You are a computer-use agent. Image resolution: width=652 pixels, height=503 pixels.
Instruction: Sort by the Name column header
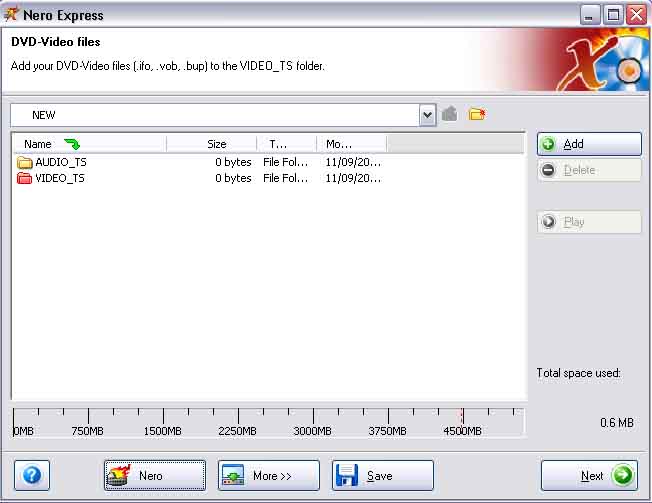coord(90,144)
